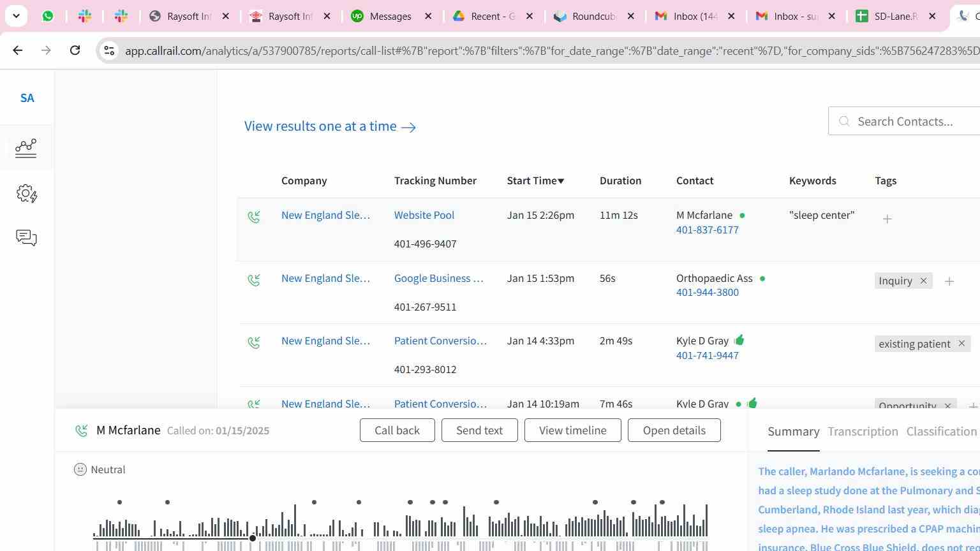This screenshot has height=551, width=980.
Task: Remove the Inquiry tag
Action: (x=923, y=281)
